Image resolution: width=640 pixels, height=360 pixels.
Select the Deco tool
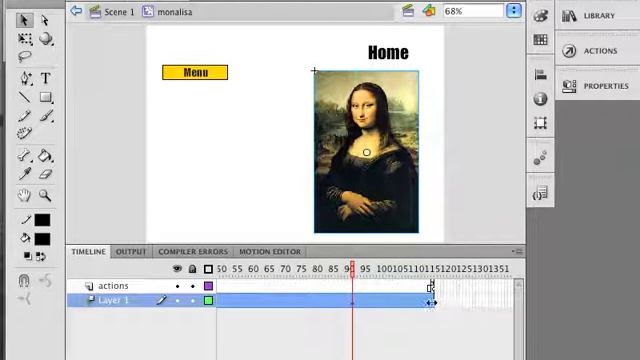pyautogui.click(x=24, y=133)
